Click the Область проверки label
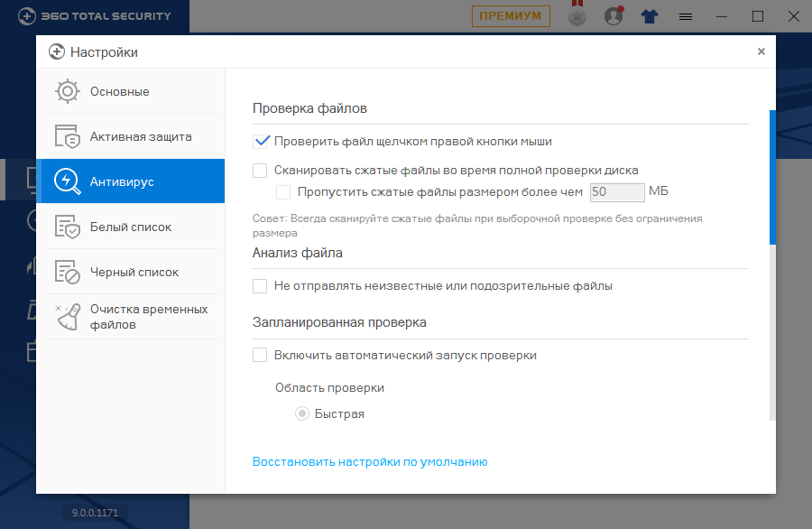Viewport: 812px width, 529px height. click(x=329, y=387)
